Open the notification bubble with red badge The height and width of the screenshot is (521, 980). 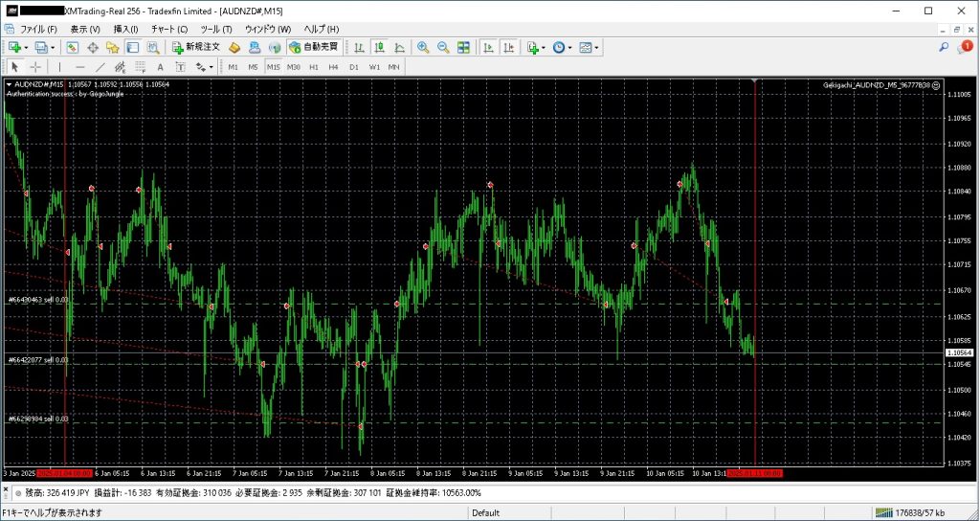tap(964, 47)
